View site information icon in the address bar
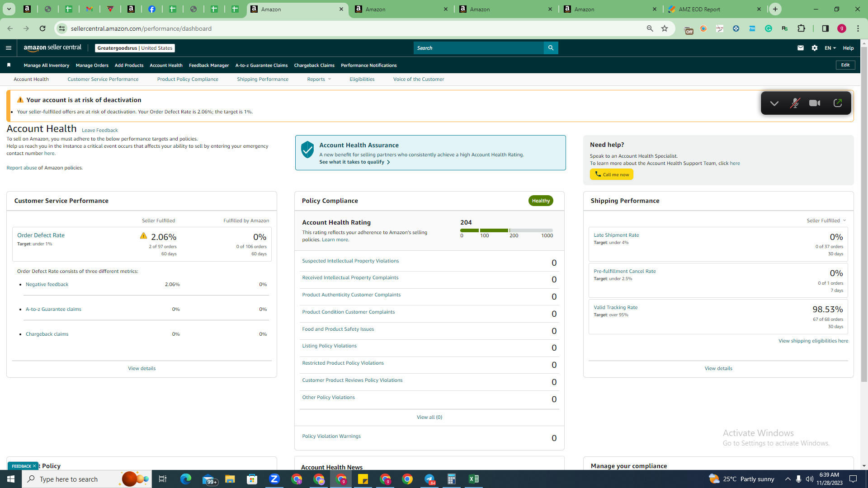 click(x=62, y=28)
